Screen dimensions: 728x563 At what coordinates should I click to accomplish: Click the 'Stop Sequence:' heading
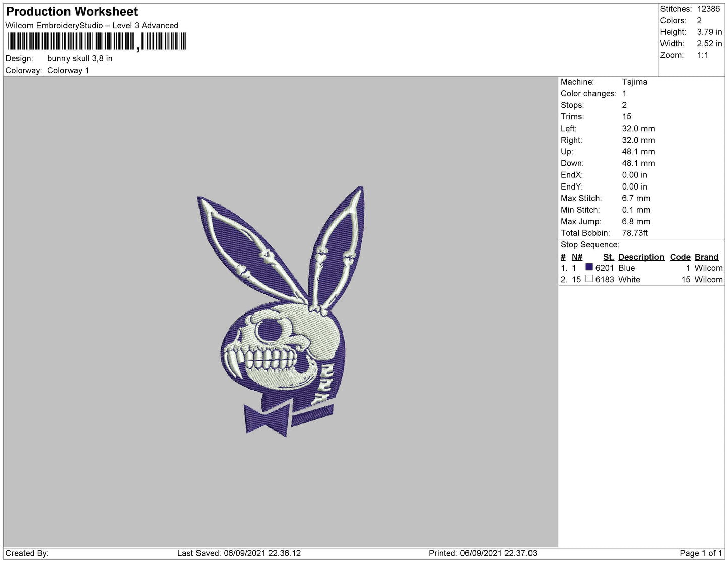pos(590,244)
